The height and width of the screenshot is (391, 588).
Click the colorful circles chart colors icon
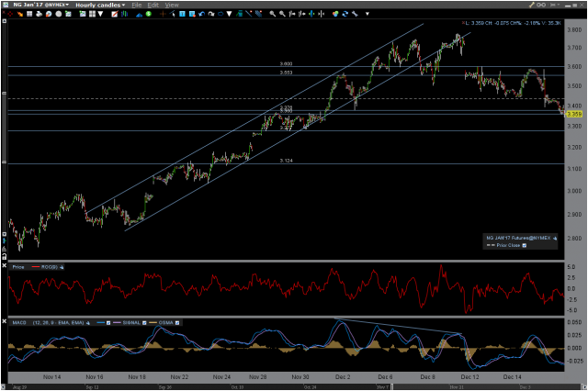(335, 14)
